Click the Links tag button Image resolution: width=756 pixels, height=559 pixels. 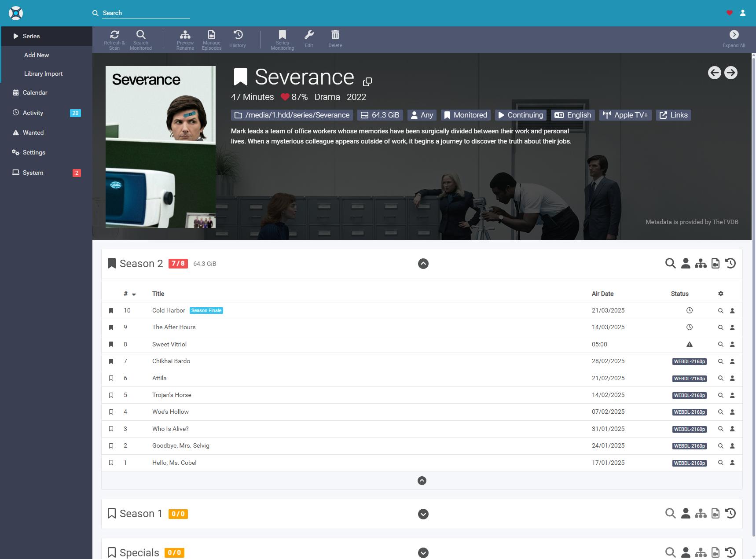click(674, 115)
